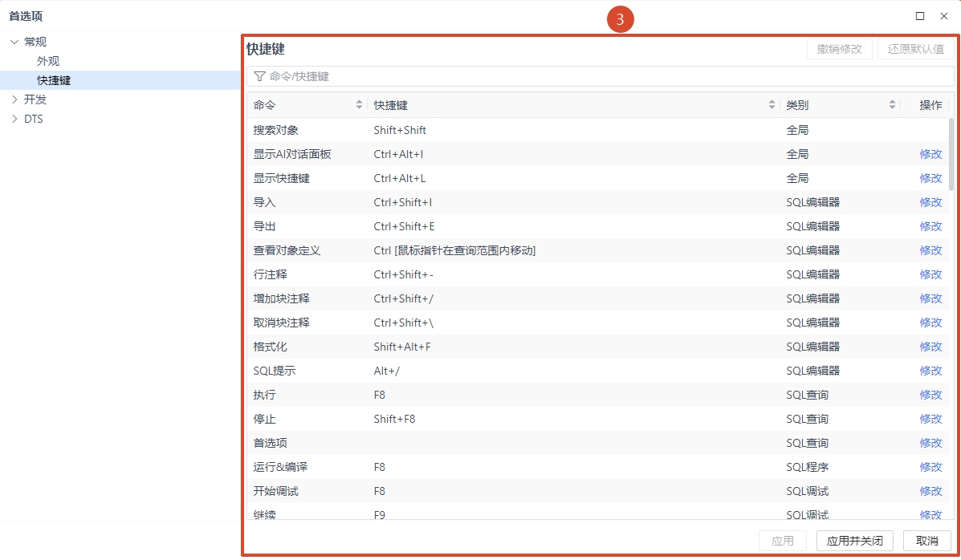Select 快捷键 in the settings tree
Image resolution: width=961 pixels, height=560 pixels.
point(54,80)
